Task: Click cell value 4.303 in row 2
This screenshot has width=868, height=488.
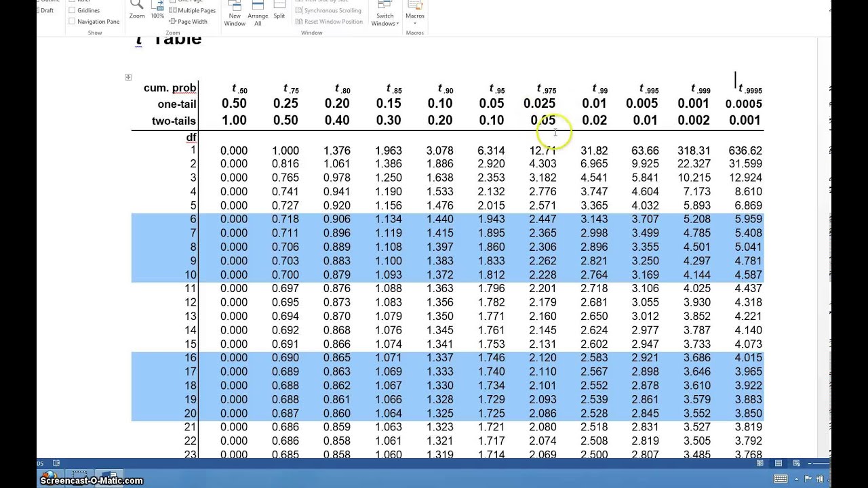Action: [542, 164]
